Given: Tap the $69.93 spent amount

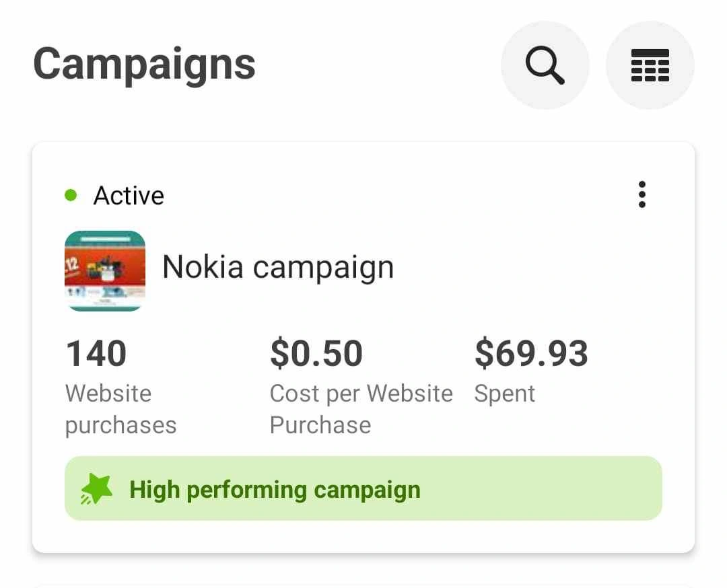Looking at the screenshot, I should click(531, 354).
